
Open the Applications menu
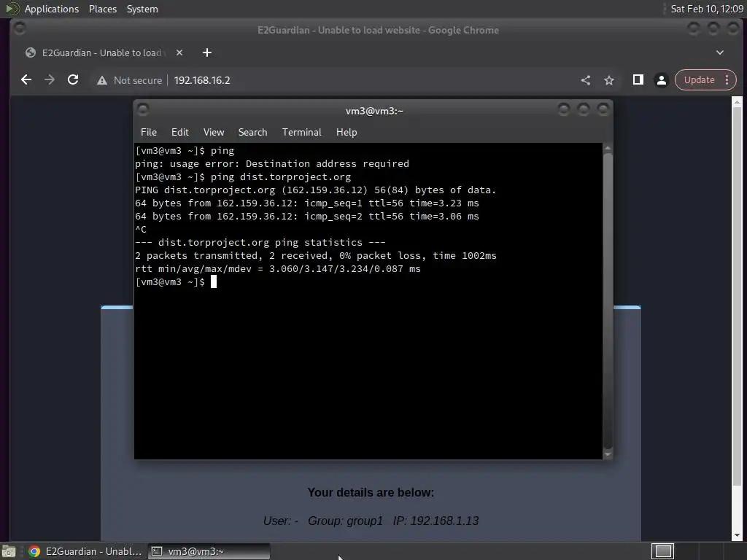(52, 9)
